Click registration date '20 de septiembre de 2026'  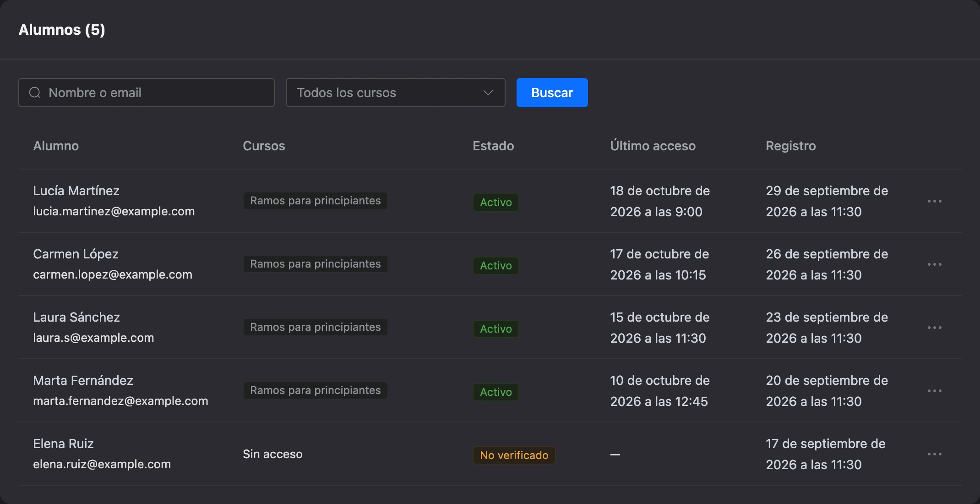[x=827, y=391]
